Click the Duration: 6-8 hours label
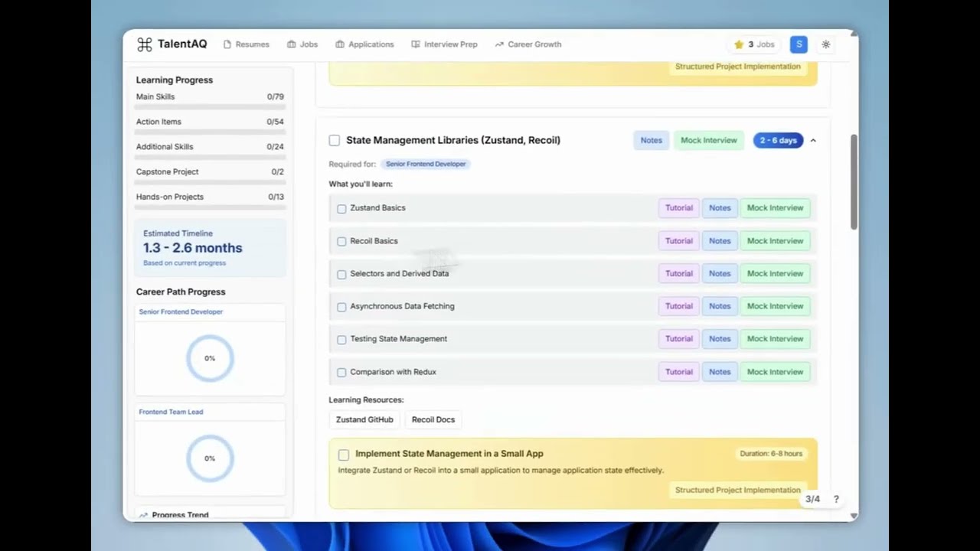The width and height of the screenshot is (980, 551). (771, 454)
